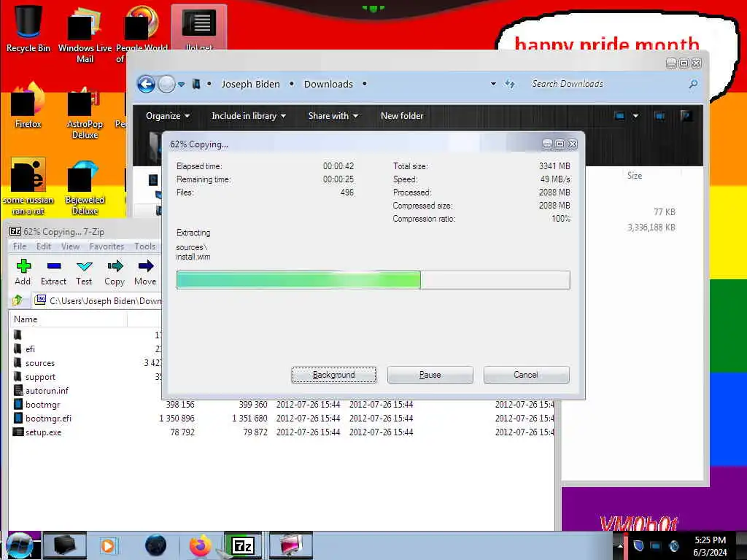
Task: Show hidden tray icons arrow
Action: (x=620, y=545)
